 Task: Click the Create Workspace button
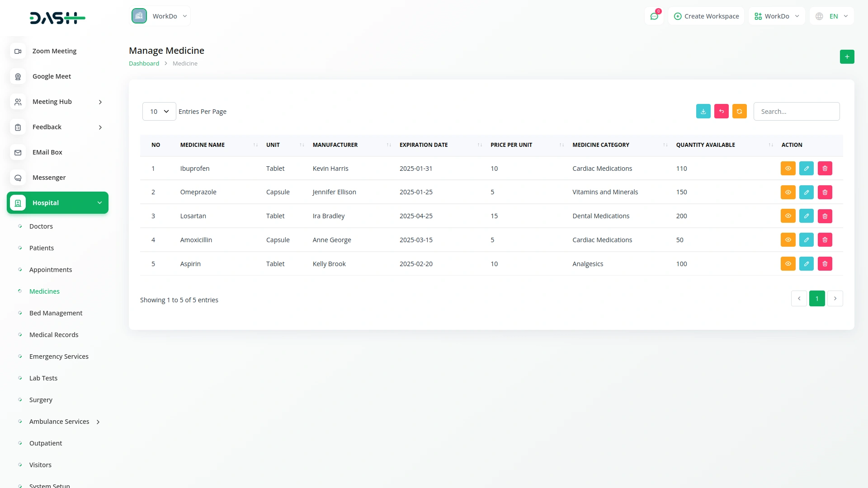pos(706,16)
